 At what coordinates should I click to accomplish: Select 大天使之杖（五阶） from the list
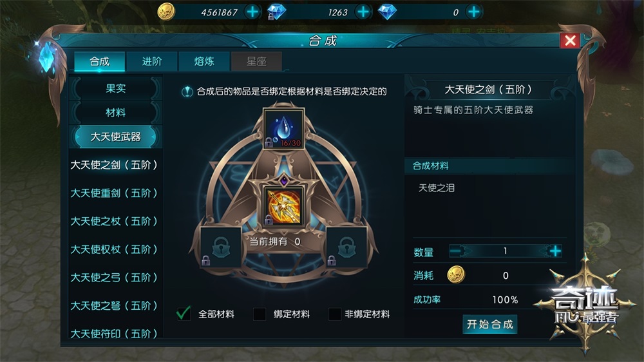point(114,221)
